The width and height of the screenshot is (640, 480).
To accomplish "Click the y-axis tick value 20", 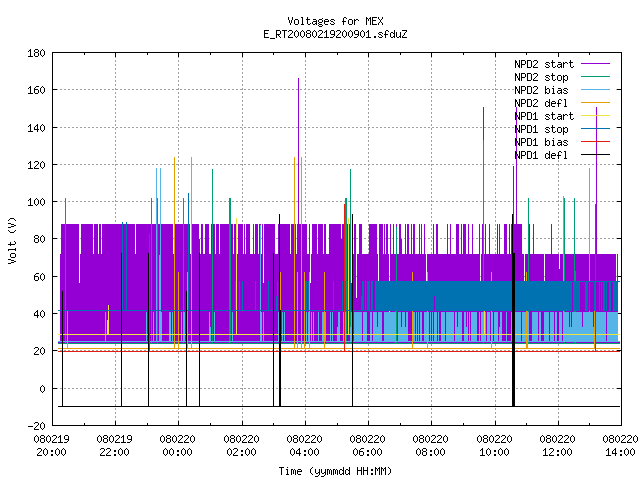I will click(x=39, y=351).
